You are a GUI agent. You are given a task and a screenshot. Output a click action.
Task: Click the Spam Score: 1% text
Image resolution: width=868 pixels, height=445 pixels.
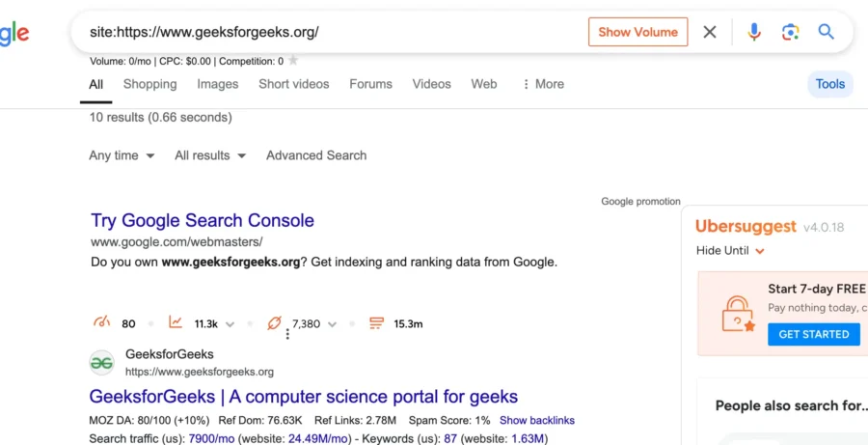(x=449, y=420)
